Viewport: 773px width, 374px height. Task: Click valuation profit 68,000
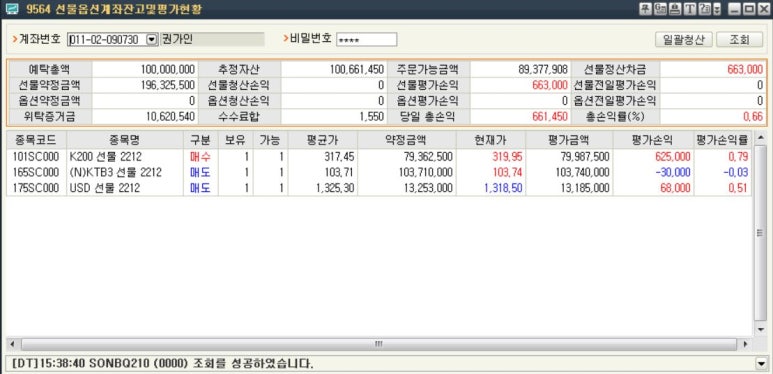(x=675, y=188)
